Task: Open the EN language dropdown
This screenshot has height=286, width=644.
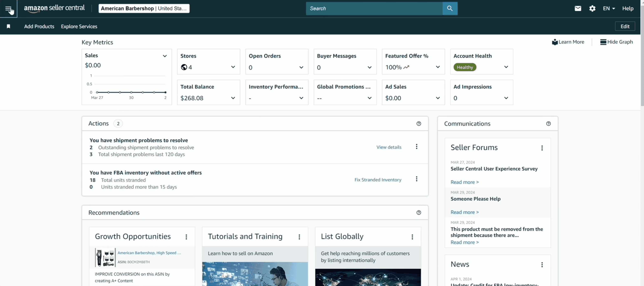Action: pyautogui.click(x=609, y=8)
